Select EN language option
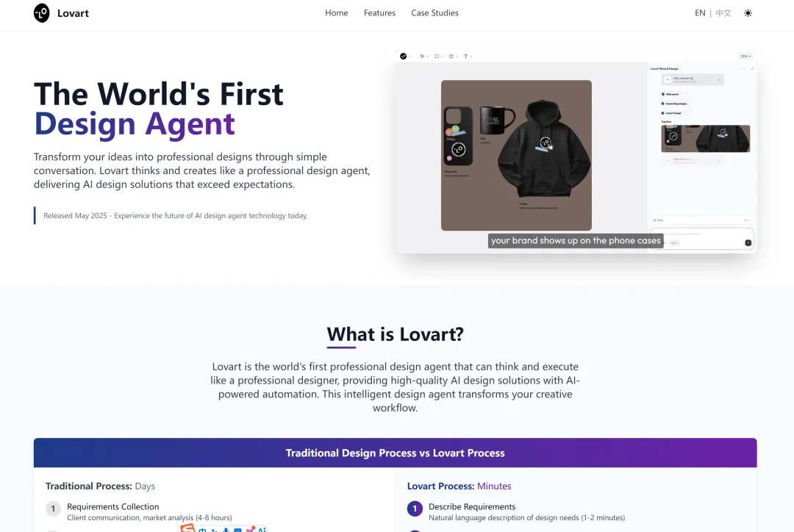The width and height of the screenshot is (794, 532). click(x=700, y=13)
